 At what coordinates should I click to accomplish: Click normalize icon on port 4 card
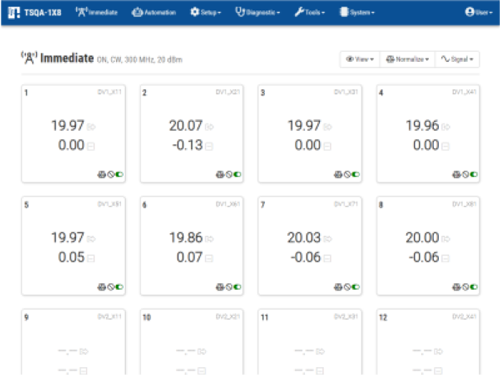[x=457, y=174]
